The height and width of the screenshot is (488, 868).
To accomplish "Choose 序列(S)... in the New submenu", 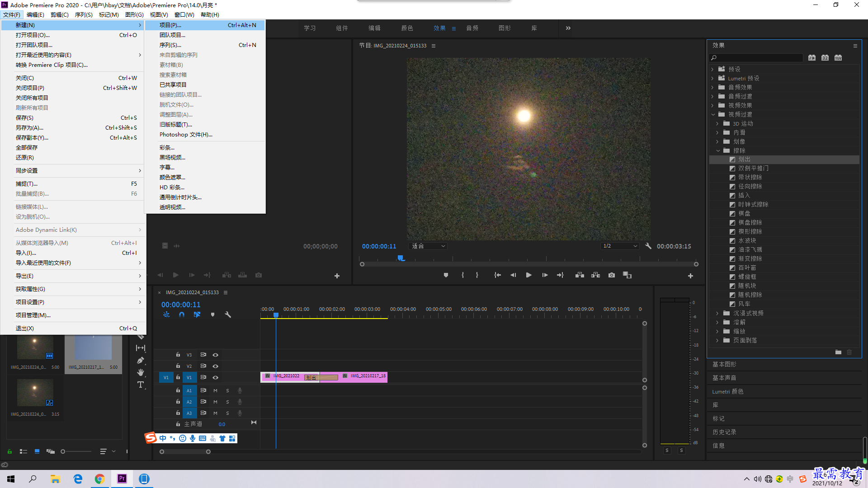I will 205,45.
